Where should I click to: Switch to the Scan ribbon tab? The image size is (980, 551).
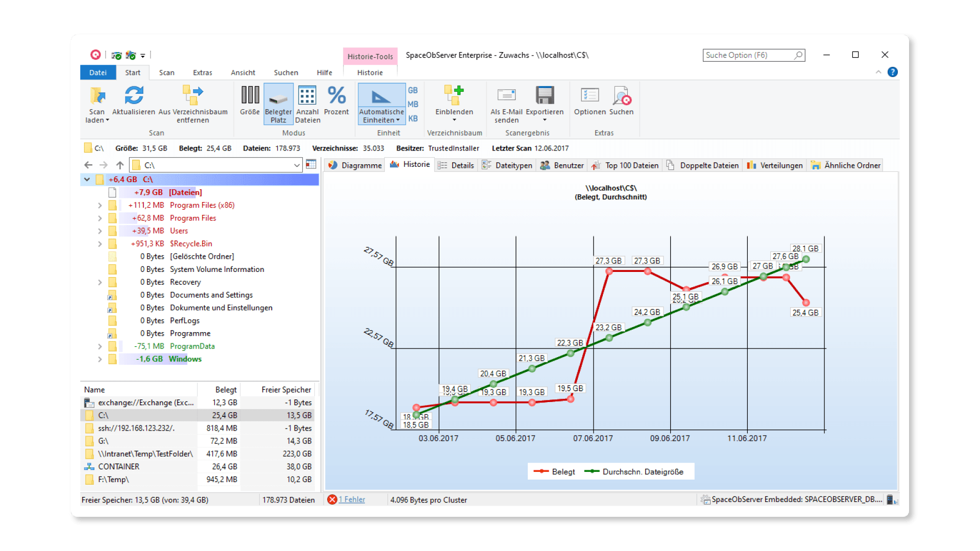click(x=166, y=72)
